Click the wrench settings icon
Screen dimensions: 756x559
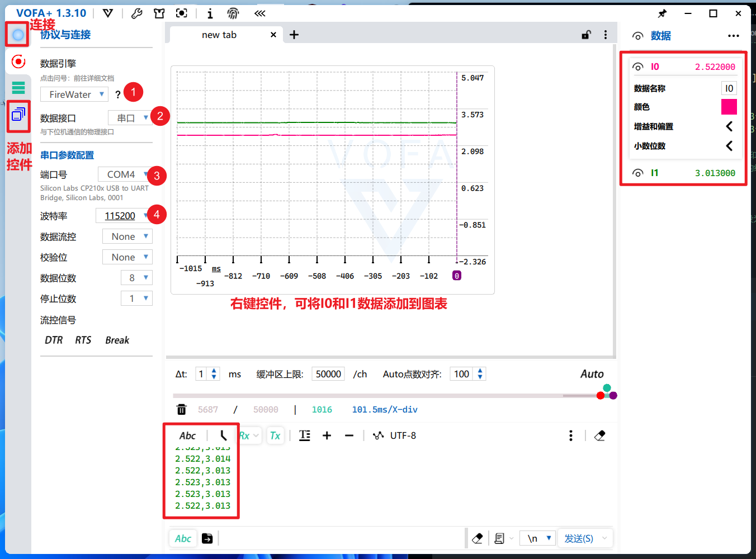click(137, 13)
